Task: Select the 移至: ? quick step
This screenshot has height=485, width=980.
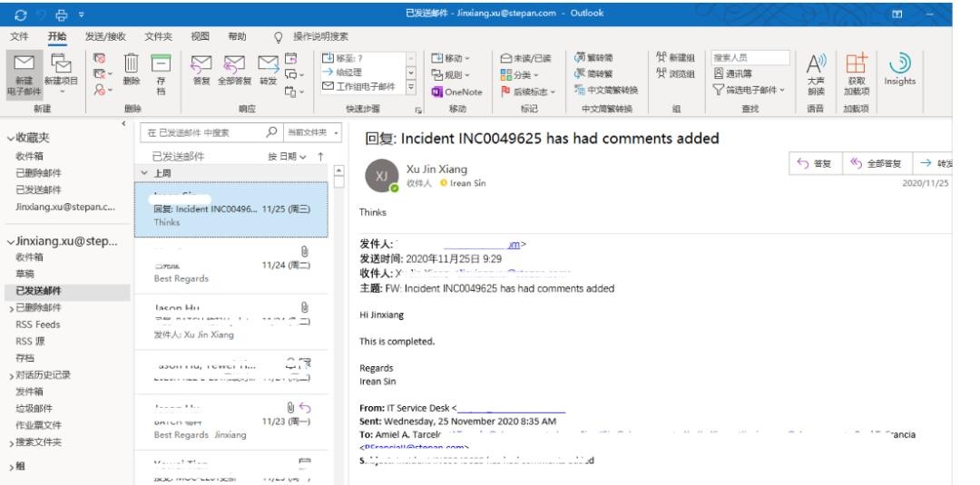Action: point(362,58)
